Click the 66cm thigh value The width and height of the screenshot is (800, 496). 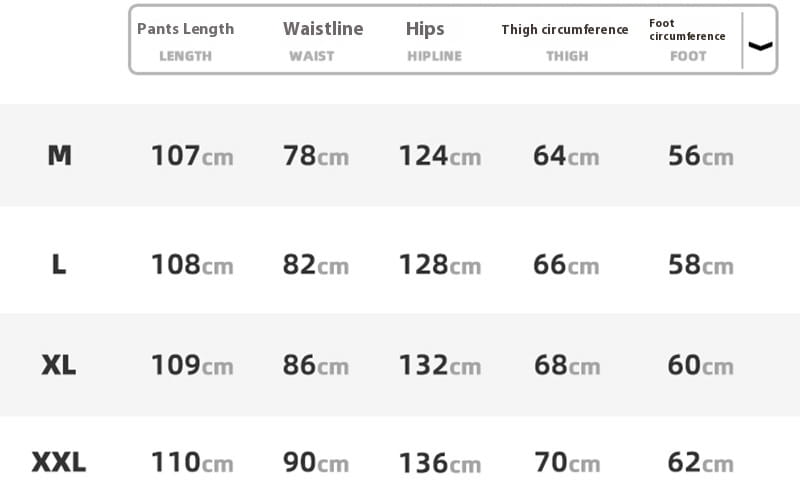566,265
